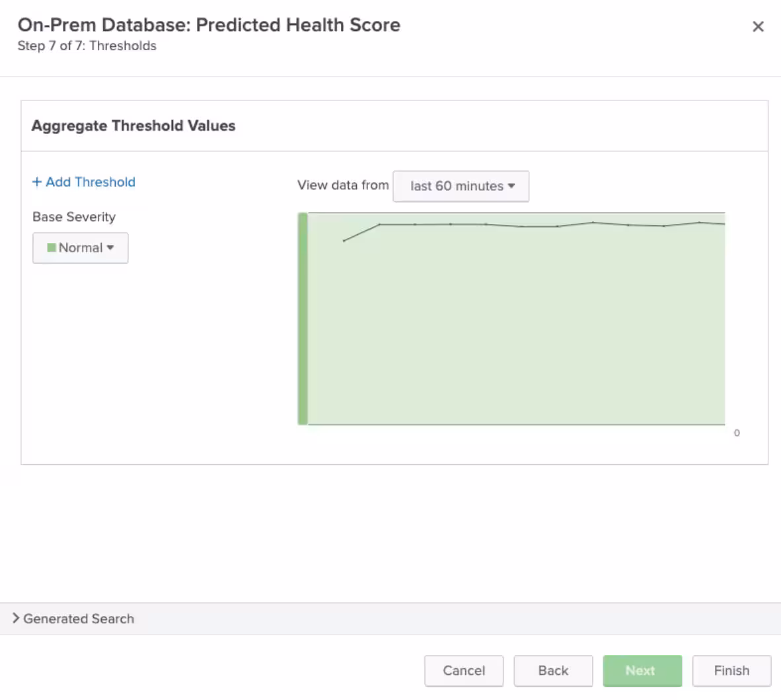Click the caret icon on the Normal severity dropdown

pyautogui.click(x=110, y=248)
